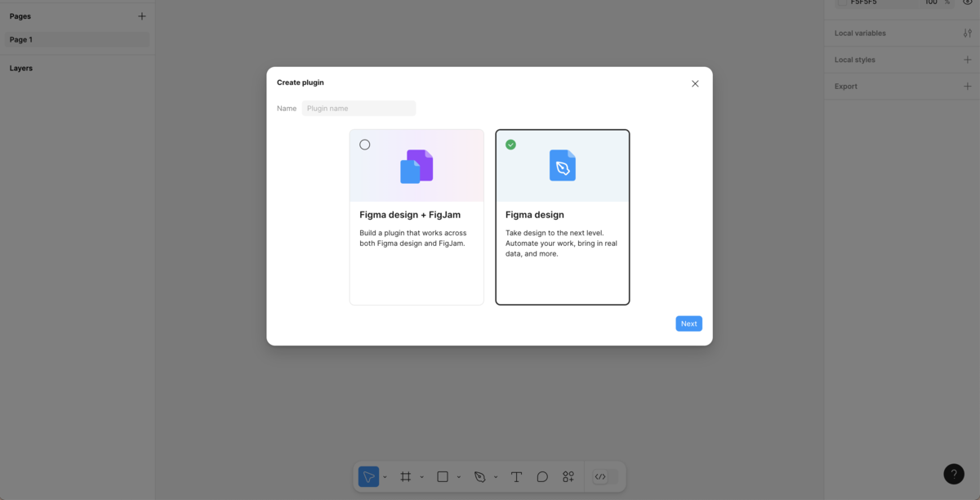Expand the Frame tool dropdown arrow

(x=421, y=477)
